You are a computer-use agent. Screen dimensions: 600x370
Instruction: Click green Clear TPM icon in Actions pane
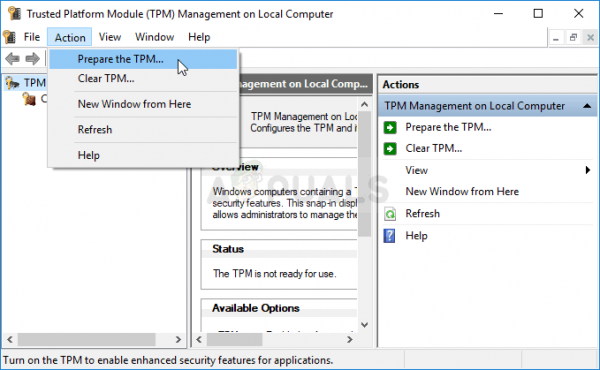(x=390, y=148)
